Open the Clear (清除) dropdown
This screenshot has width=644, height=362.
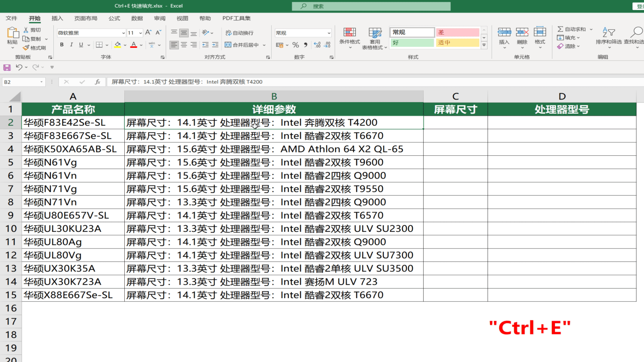click(x=569, y=46)
